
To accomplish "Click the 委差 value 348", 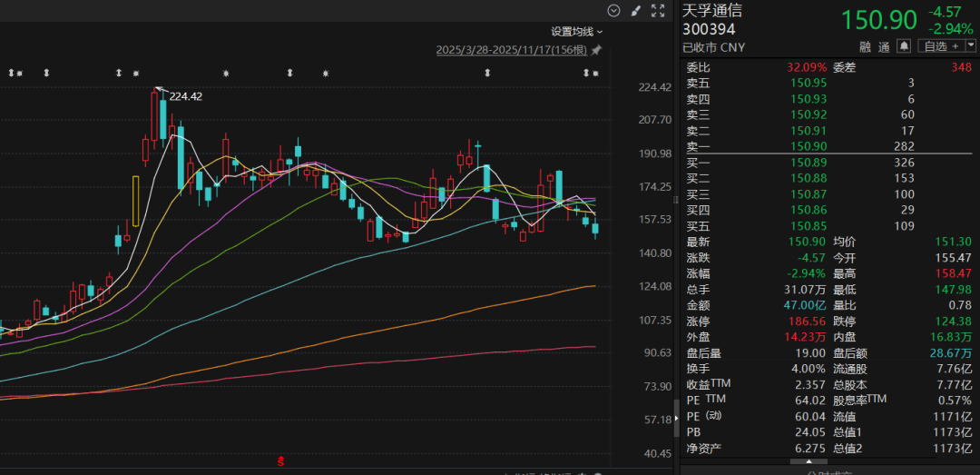I will pos(963,67).
